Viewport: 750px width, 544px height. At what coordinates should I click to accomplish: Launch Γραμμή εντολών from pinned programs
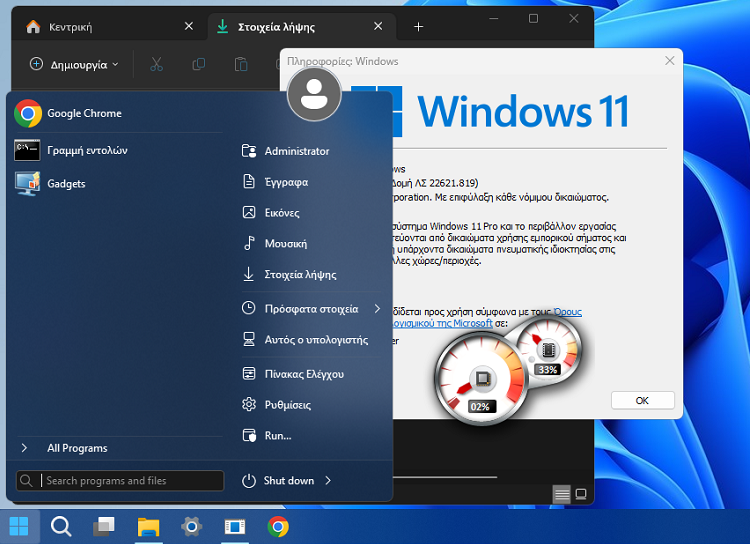[117, 150]
